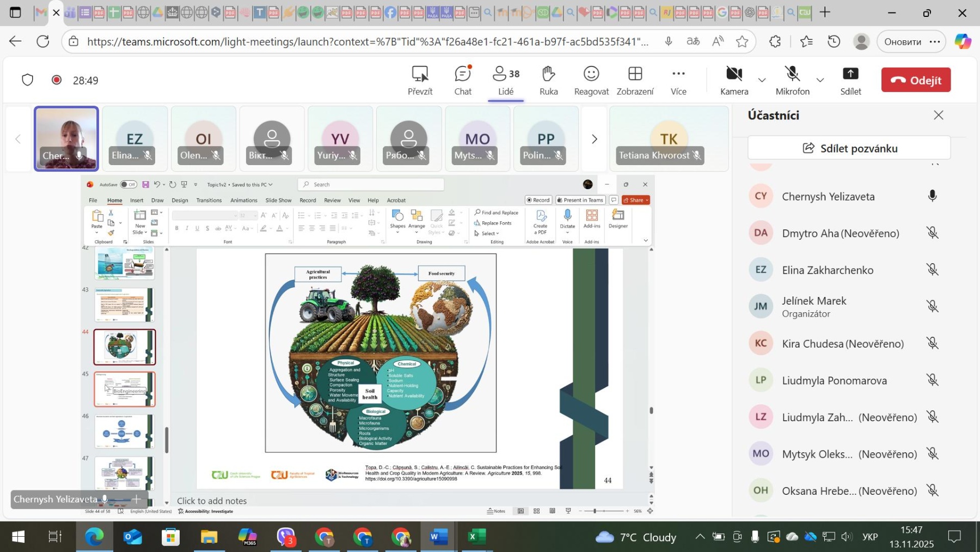The image size is (980, 552).
Task: Open the Více more options icon
Action: tap(678, 80)
